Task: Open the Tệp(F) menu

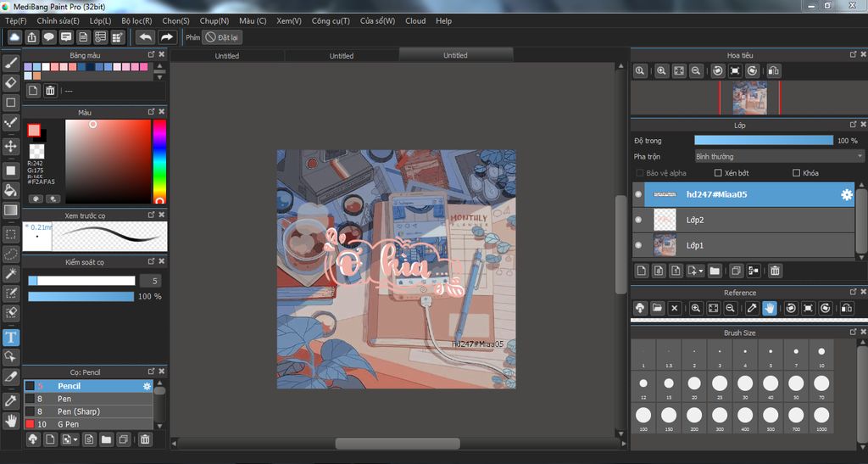Action: 15,20
